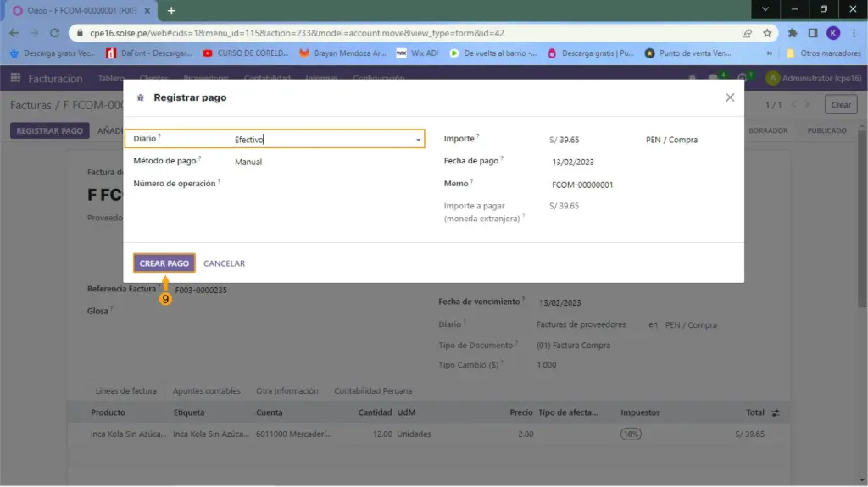This screenshot has height=487, width=868.
Task: Close the Registrar pago dialog
Action: click(730, 97)
